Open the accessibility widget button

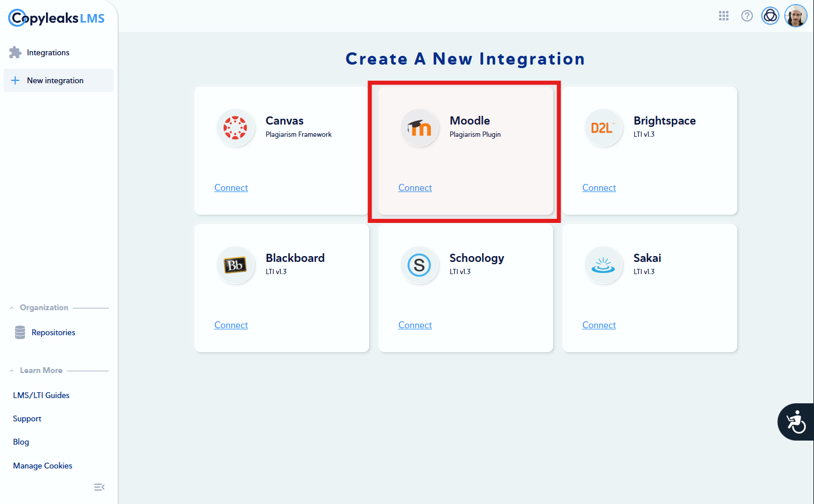click(796, 421)
